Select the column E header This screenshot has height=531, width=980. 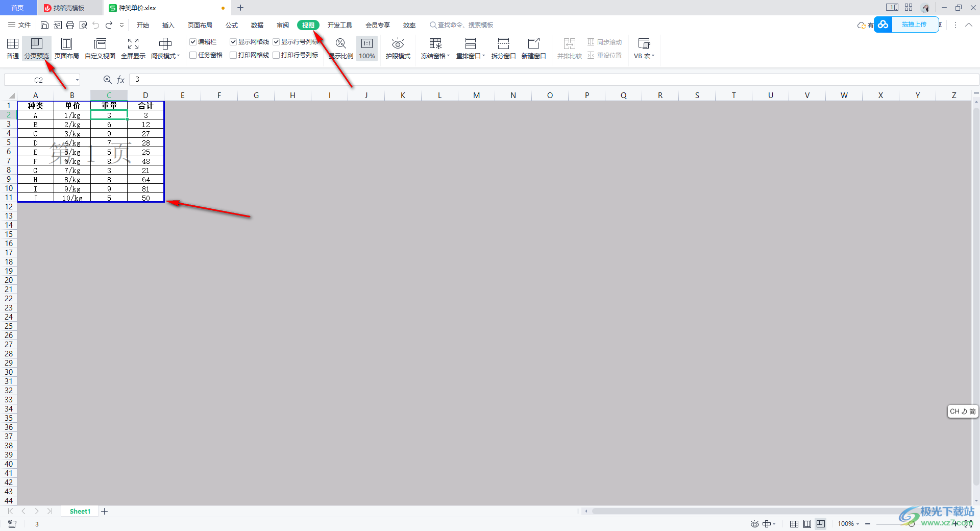(182, 95)
